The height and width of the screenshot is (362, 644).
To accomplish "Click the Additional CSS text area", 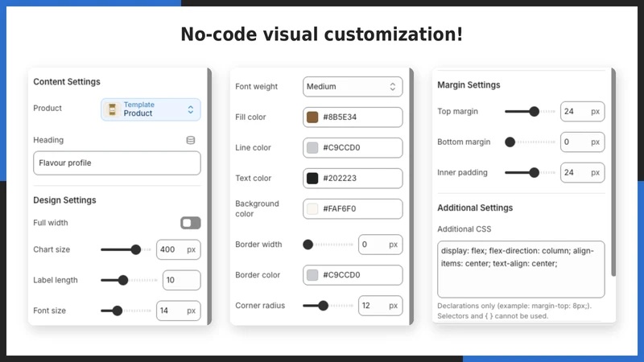I will [521, 269].
